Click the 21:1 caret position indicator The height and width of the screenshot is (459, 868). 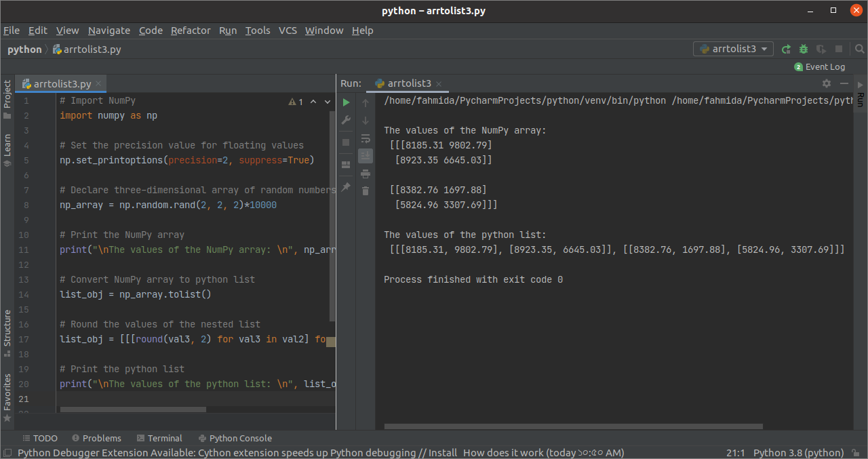[x=735, y=452]
